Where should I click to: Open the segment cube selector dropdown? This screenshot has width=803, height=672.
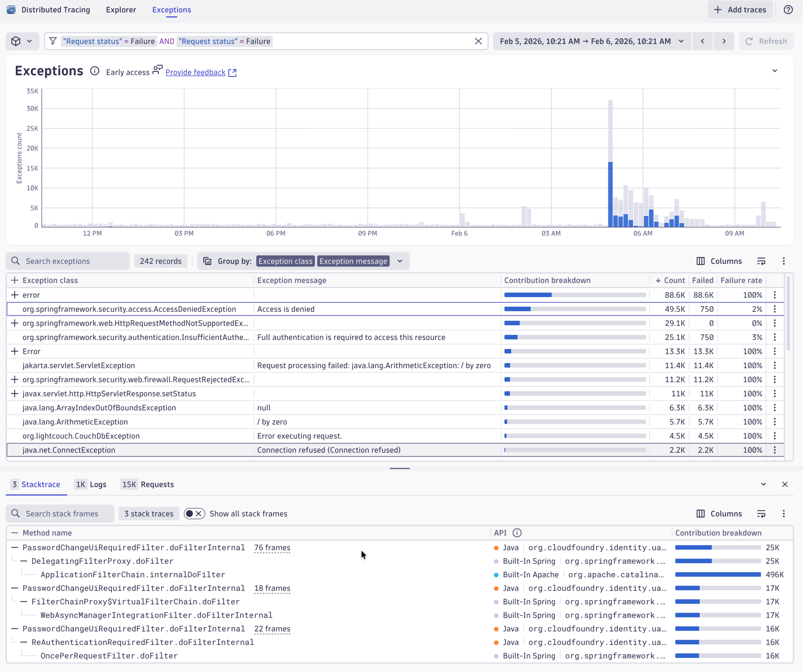pos(22,41)
